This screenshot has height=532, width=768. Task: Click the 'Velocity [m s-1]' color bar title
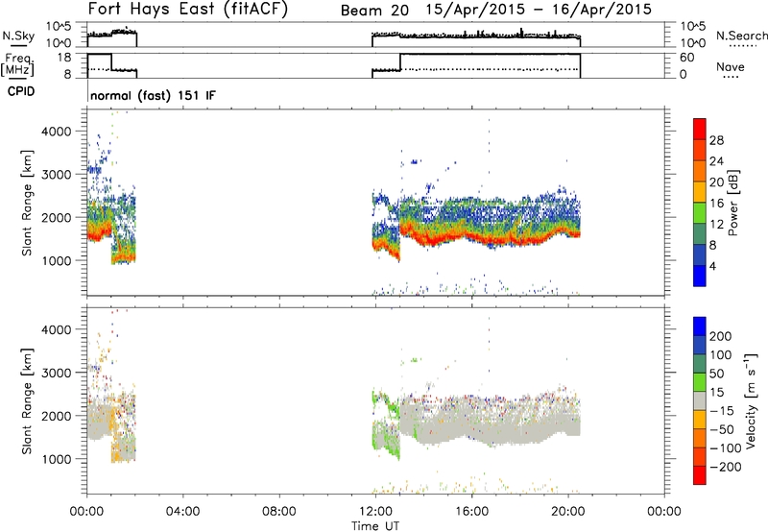(x=751, y=400)
